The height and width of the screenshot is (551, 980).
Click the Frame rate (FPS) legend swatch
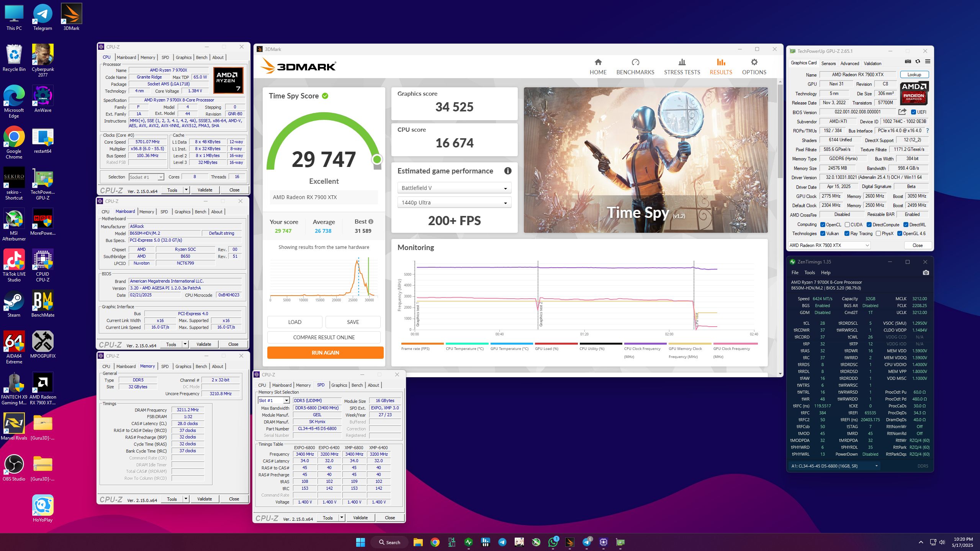tap(422, 343)
